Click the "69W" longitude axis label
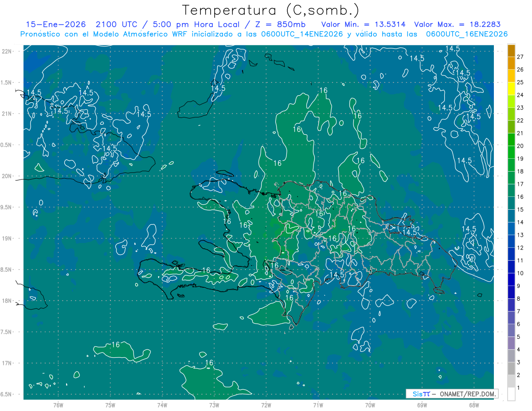 (422, 405)
